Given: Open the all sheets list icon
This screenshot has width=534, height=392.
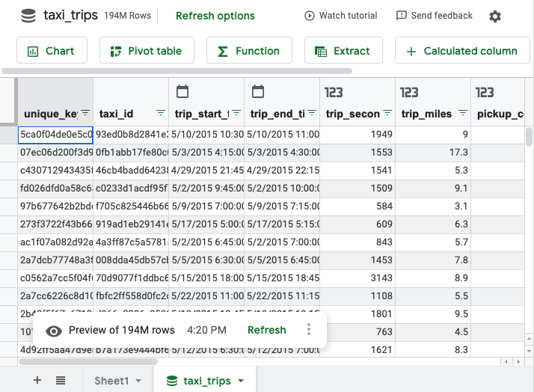Looking at the screenshot, I should pyautogui.click(x=61, y=380).
